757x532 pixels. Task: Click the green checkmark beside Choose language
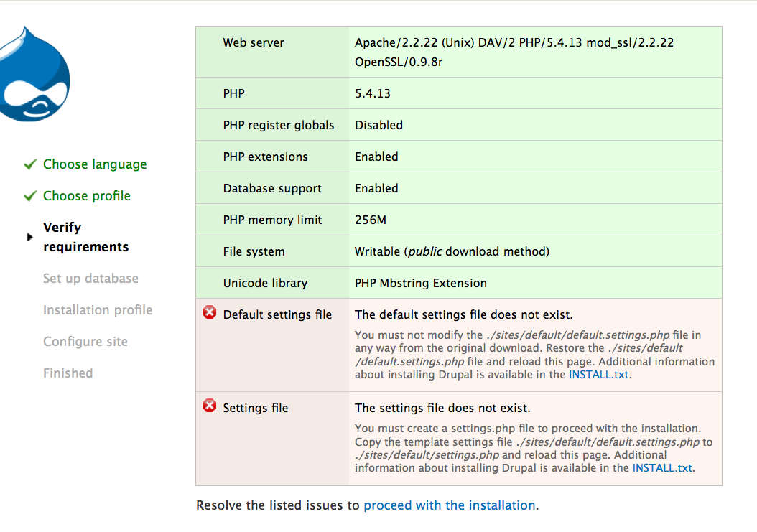click(29, 164)
